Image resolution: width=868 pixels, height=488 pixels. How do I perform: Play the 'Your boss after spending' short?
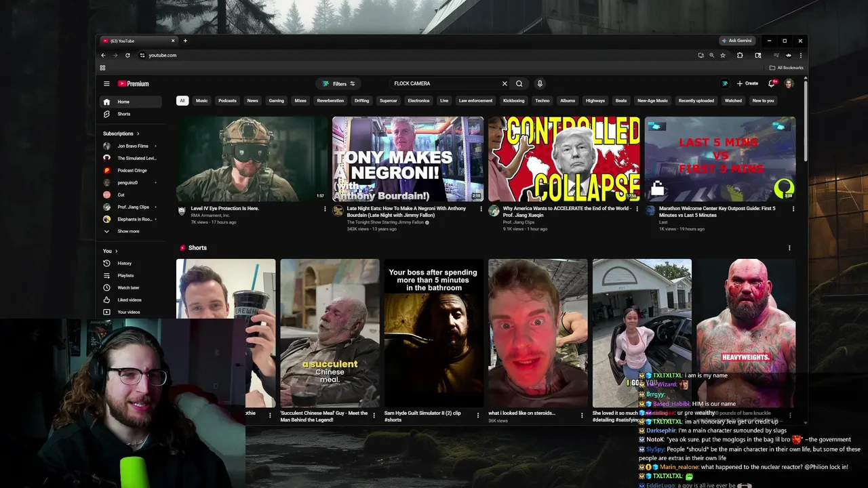pyautogui.click(x=434, y=333)
